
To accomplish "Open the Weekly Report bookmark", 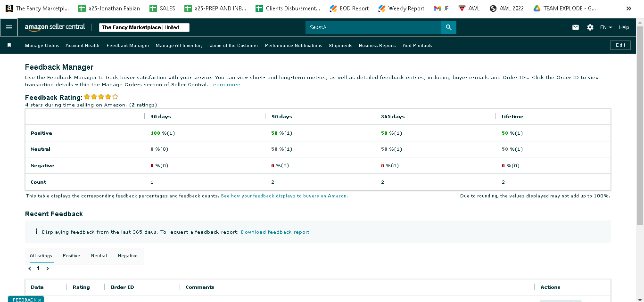I will point(401,8).
